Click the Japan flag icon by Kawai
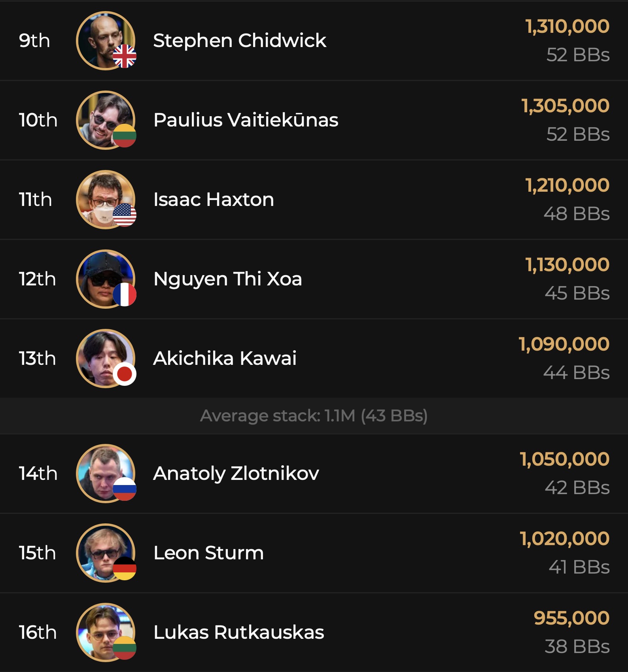628x672 pixels. click(125, 374)
